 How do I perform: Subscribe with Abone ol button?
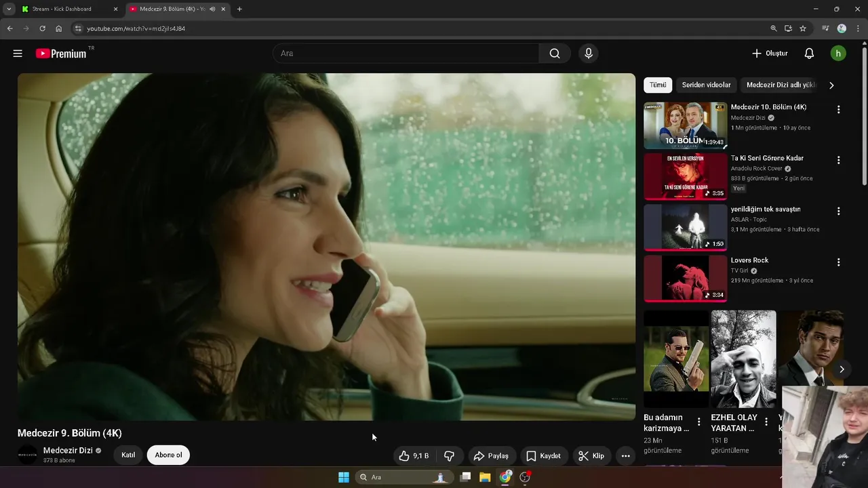click(x=168, y=455)
